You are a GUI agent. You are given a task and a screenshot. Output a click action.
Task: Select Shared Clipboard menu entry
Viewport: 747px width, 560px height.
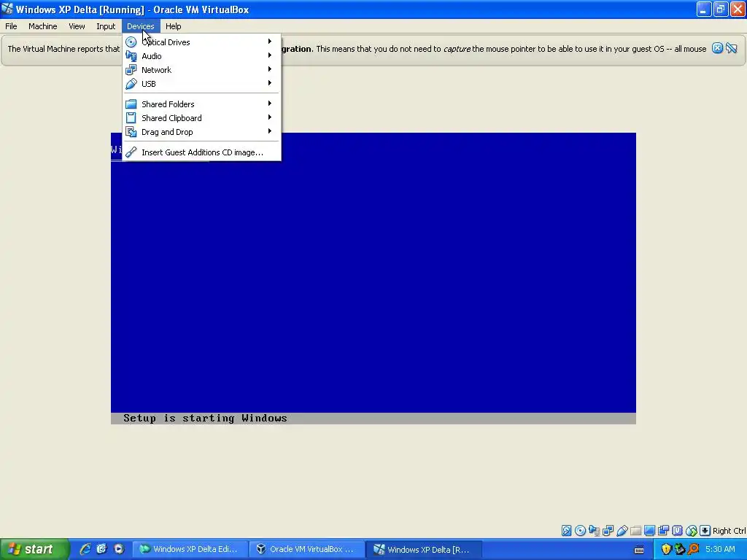pos(201,118)
